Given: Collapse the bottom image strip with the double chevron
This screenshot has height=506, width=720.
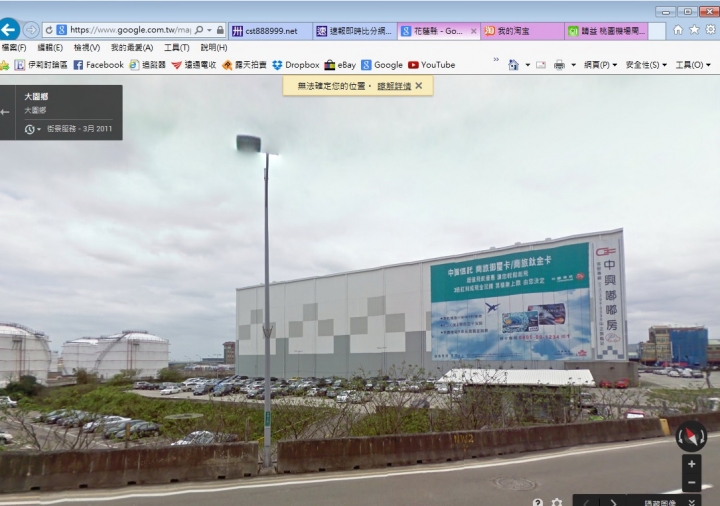Looking at the screenshot, I should click(x=692, y=502).
